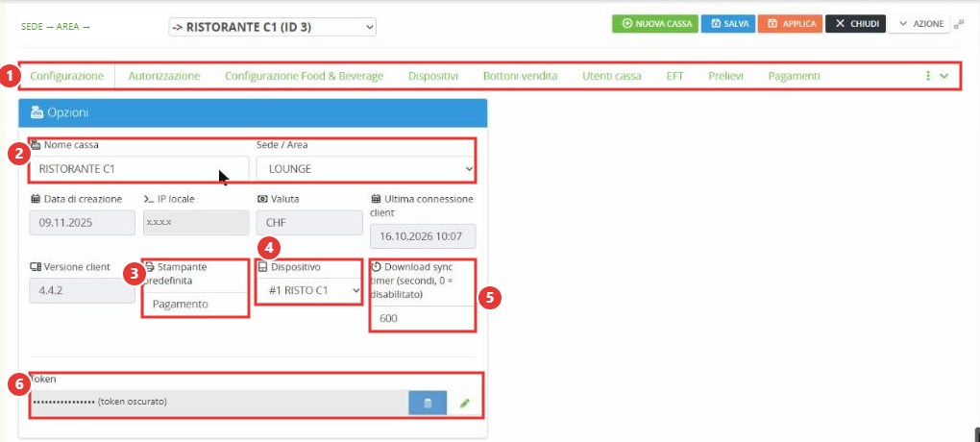
Task: Open the Pagamenti tab
Action: pyautogui.click(x=794, y=76)
